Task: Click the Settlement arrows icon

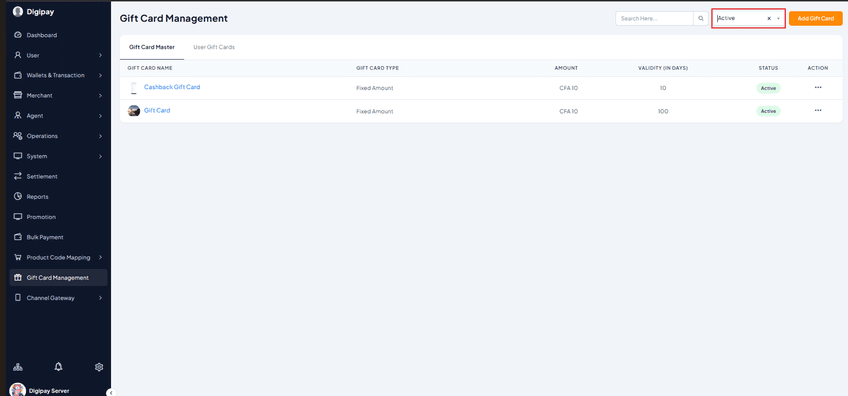Action: point(18,176)
